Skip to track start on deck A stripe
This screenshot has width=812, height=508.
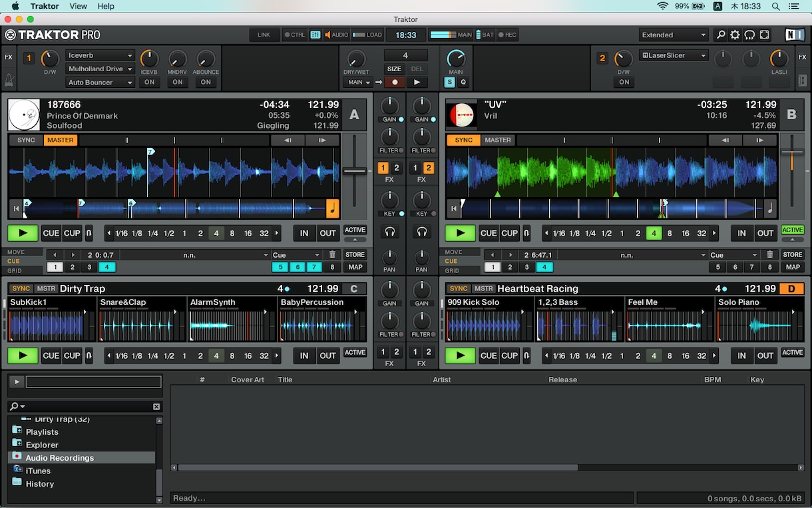tap(16, 208)
